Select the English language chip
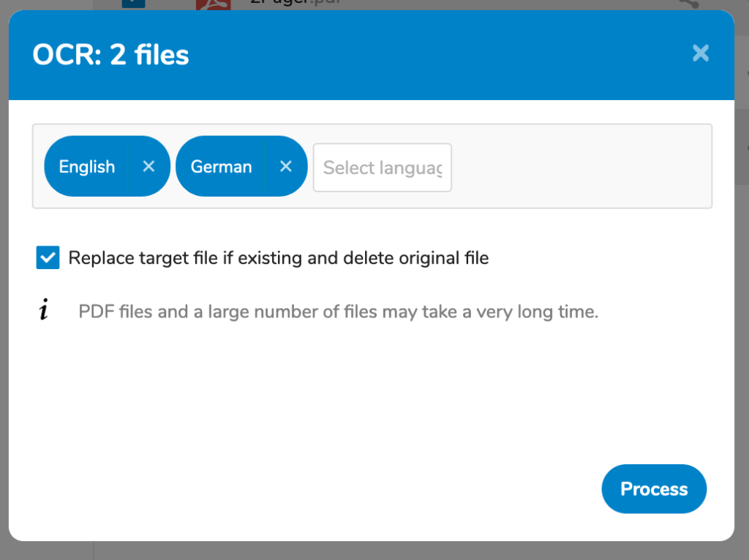The width and height of the screenshot is (749, 560). (x=87, y=167)
